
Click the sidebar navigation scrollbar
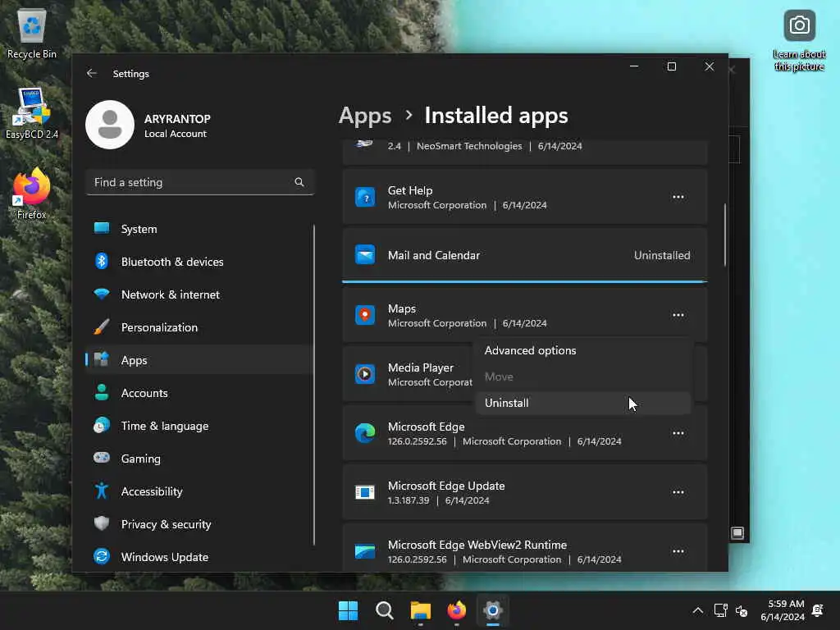tap(314, 385)
